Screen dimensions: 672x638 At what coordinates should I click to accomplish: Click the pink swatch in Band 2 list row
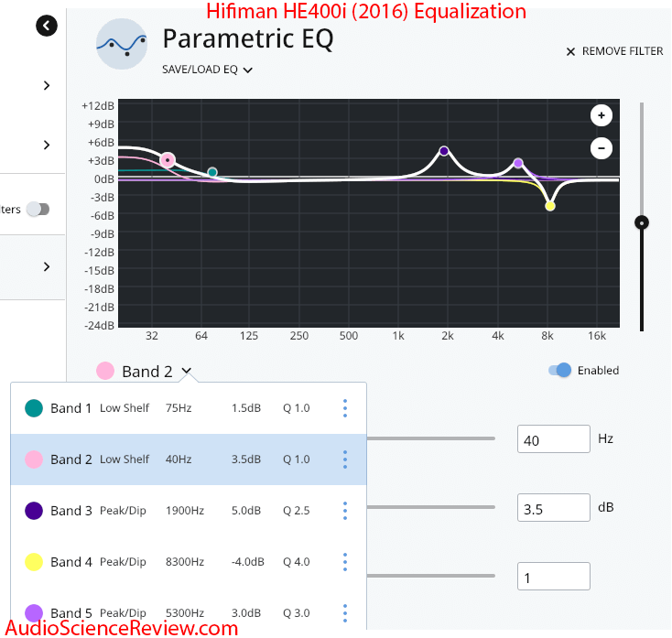coord(34,460)
